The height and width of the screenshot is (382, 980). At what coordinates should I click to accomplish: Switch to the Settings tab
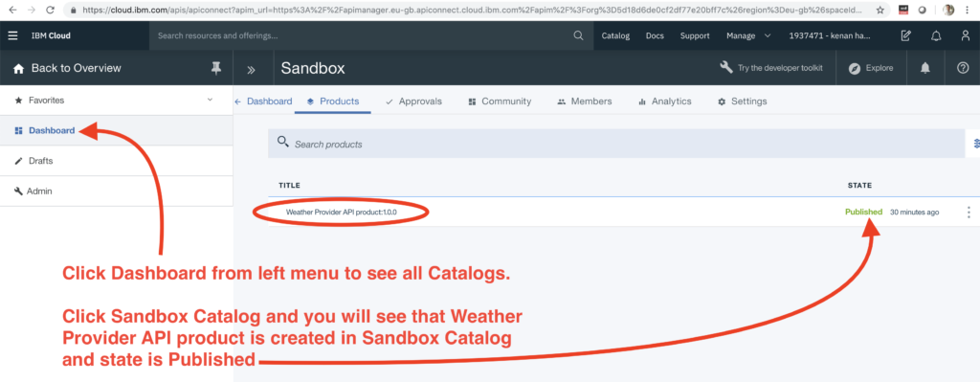point(743,101)
